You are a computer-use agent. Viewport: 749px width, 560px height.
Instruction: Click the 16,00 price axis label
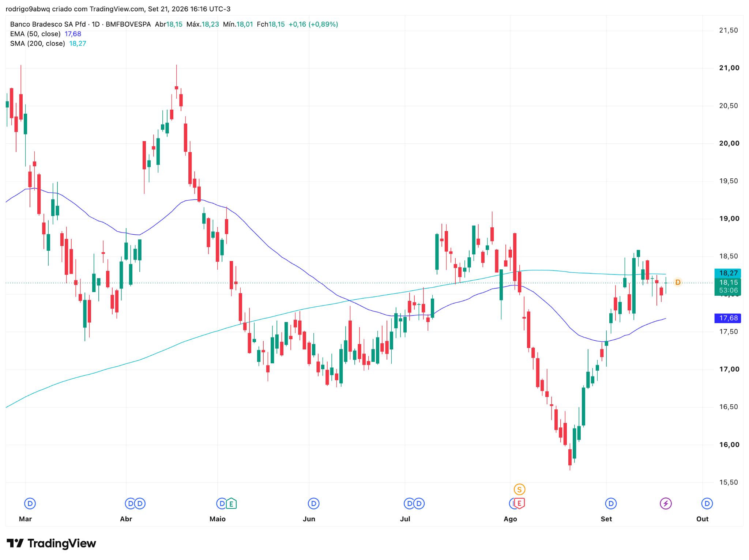[729, 445]
